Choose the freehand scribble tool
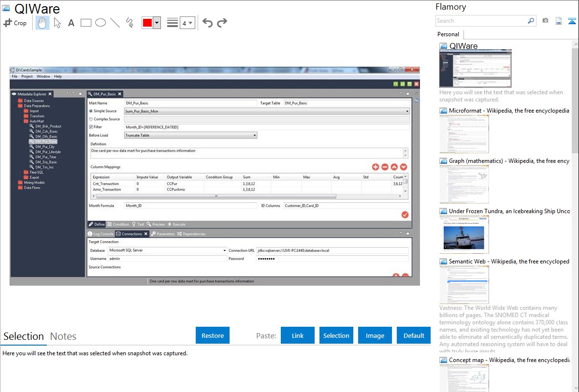 pos(130,23)
